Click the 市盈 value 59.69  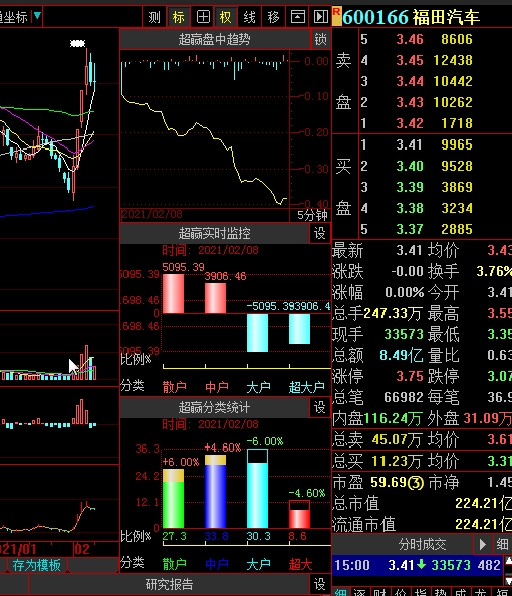388,482
